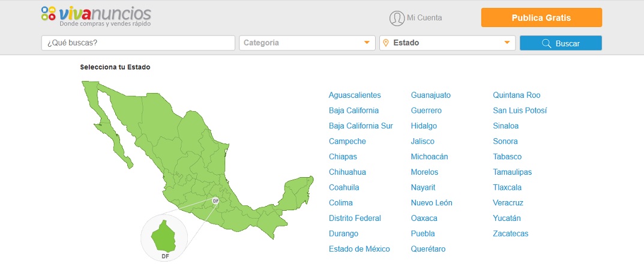Select Aguascalientes from the state list

tap(355, 95)
